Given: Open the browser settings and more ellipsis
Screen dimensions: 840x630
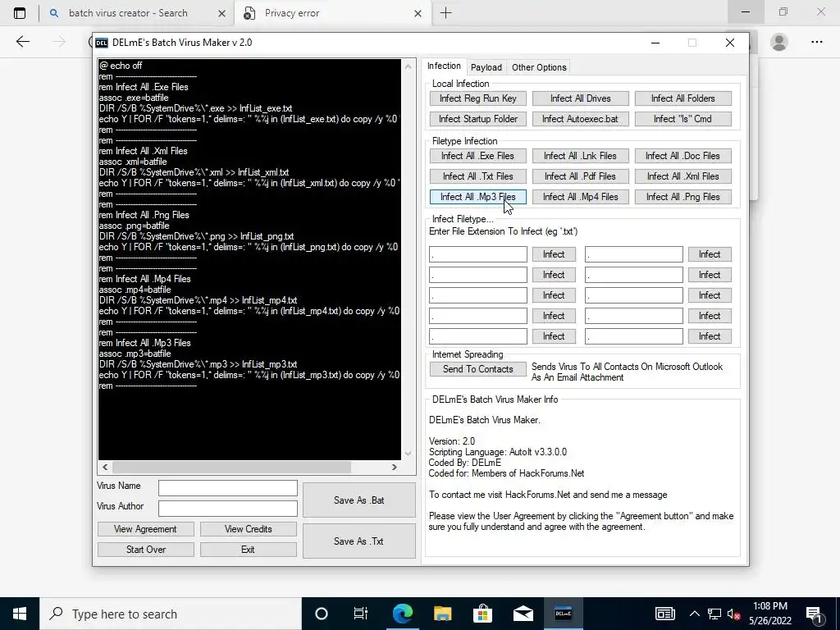Looking at the screenshot, I should coord(816,42).
